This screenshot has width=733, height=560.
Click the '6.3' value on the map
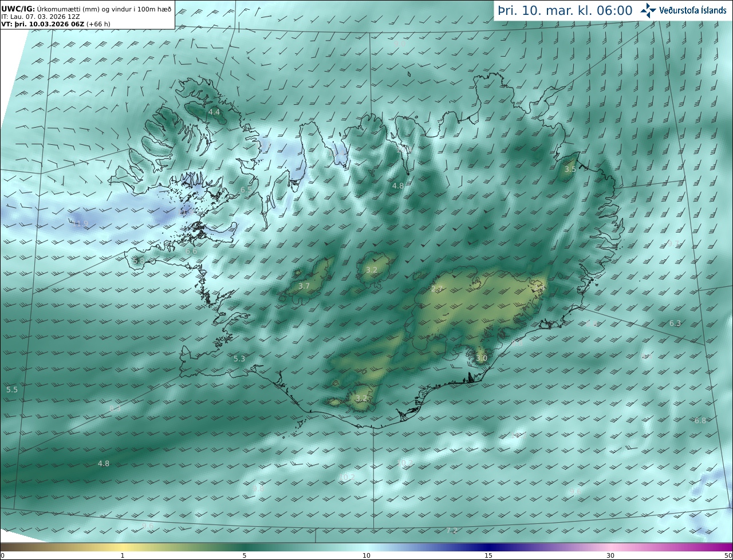[675, 324]
